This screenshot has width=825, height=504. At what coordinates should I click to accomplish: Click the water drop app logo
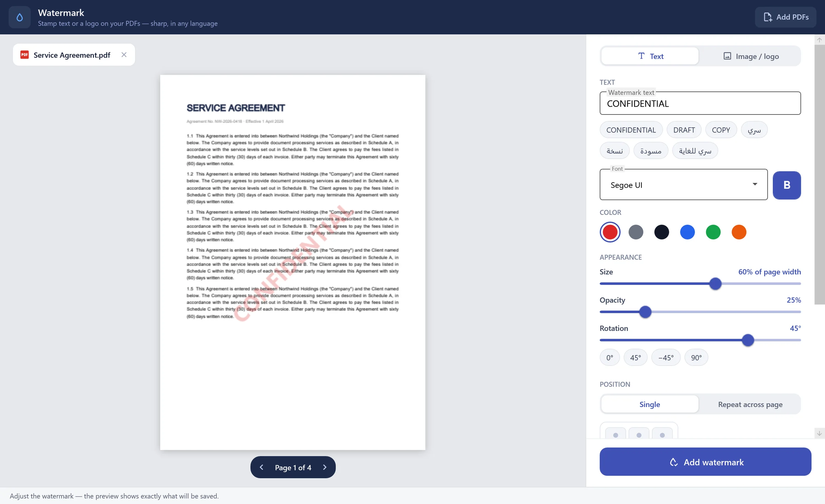tap(20, 17)
